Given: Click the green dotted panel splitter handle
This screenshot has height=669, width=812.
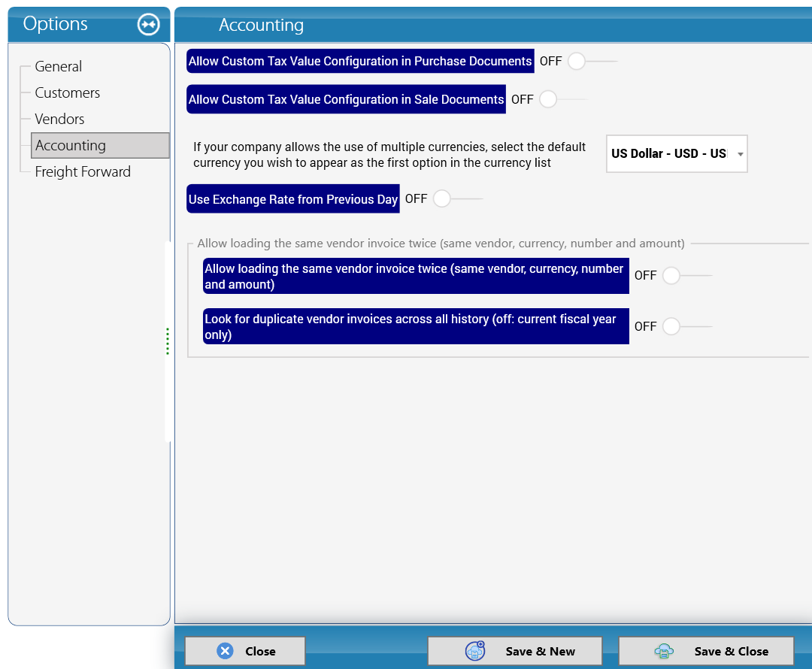Looking at the screenshot, I should click(167, 341).
